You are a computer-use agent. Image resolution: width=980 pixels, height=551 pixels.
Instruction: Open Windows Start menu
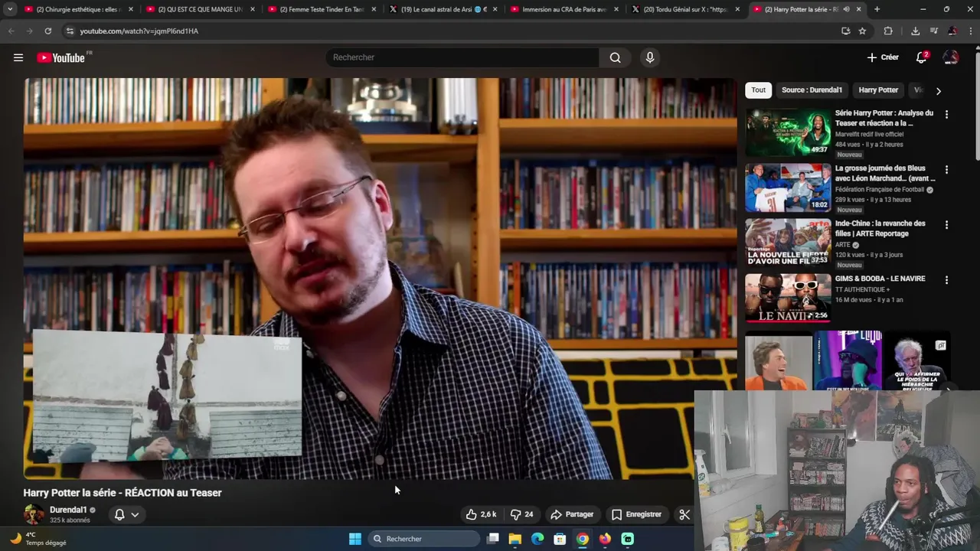pyautogui.click(x=355, y=539)
